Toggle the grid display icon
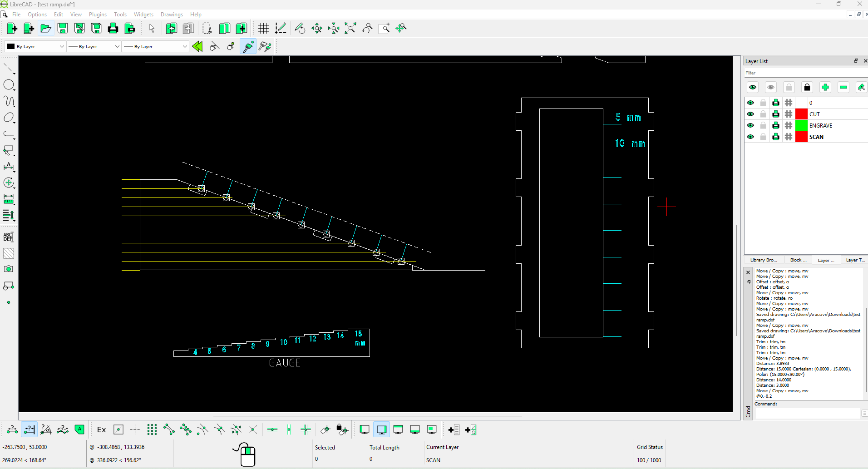 click(263, 29)
